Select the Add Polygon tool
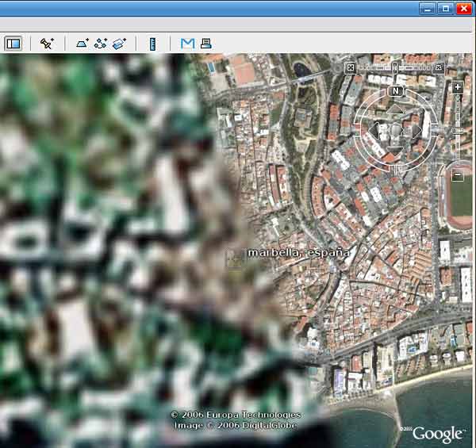The height and width of the screenshot is (448, 476). 83,44
